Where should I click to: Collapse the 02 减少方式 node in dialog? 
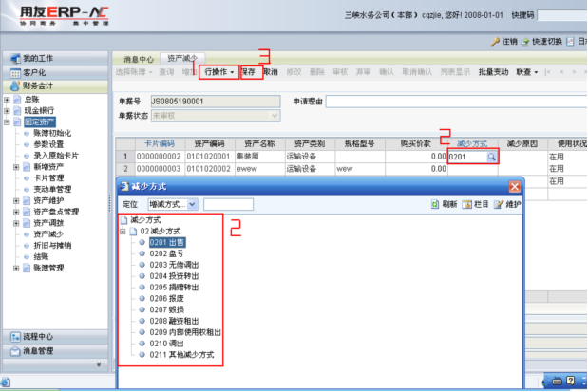coord(123,232)
